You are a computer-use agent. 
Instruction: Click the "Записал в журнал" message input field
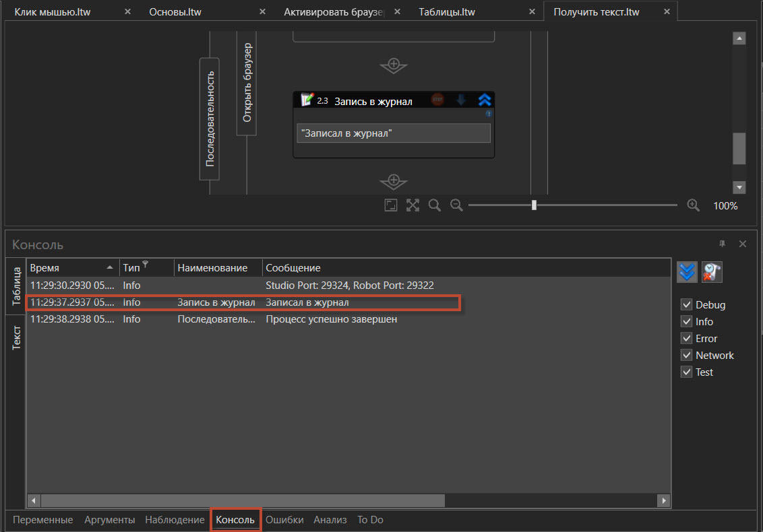393,133
